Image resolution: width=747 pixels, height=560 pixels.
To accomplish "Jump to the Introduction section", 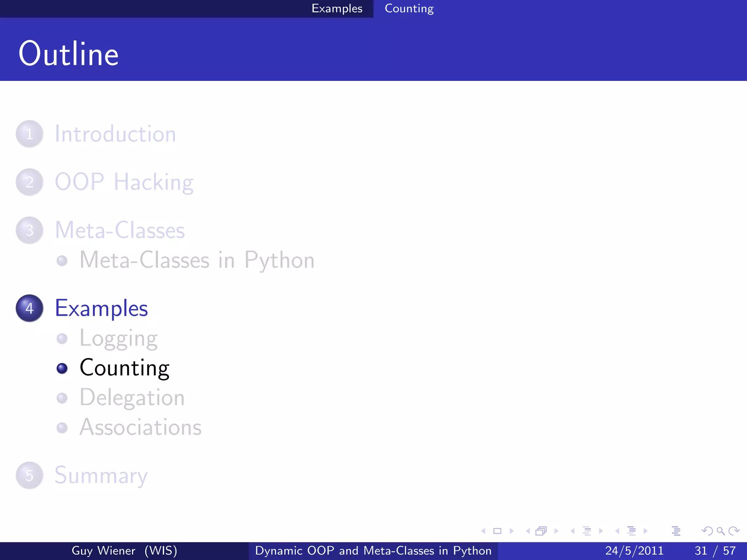I will 115,134.
